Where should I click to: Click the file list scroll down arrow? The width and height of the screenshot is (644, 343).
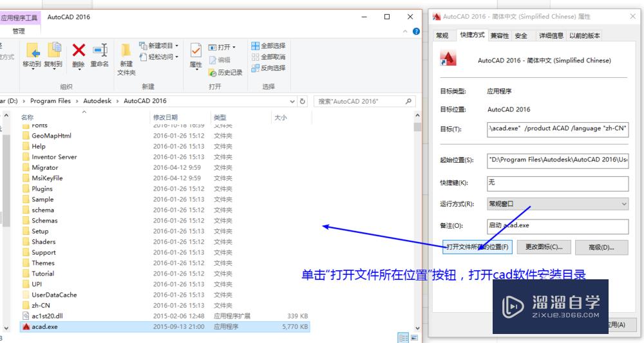pyautogui.click(x=418, y=328)
